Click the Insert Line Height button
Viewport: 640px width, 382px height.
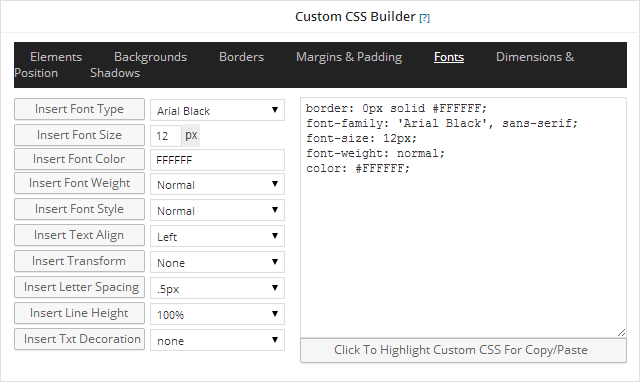coord(79,313)
